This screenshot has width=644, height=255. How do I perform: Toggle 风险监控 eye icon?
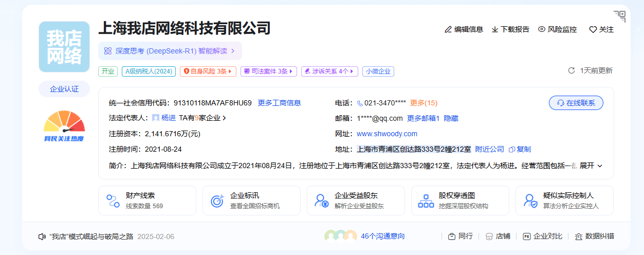pos(542,29)
